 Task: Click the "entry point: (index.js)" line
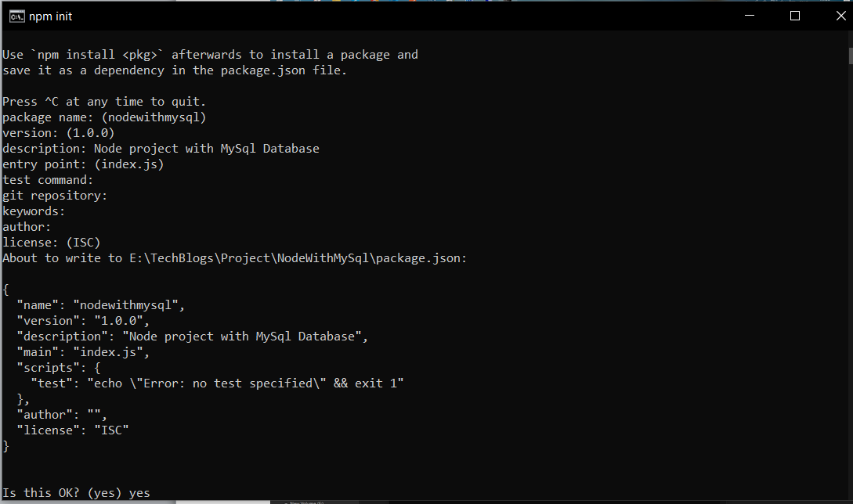coord(83,164)
